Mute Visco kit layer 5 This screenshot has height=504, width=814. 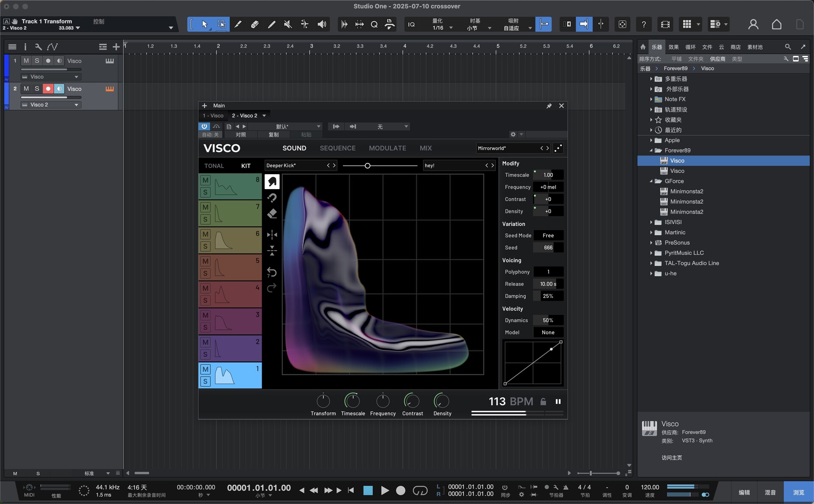[205, 261]
